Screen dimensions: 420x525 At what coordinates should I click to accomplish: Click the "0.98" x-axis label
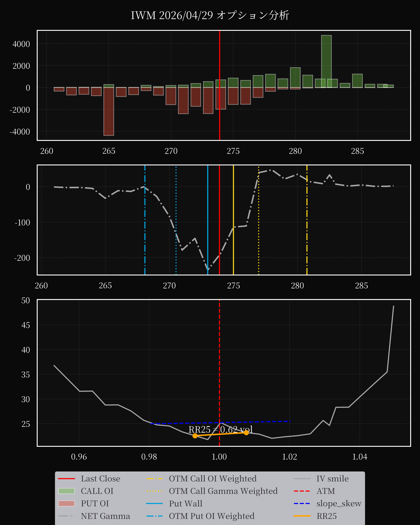tap(149, 457)
